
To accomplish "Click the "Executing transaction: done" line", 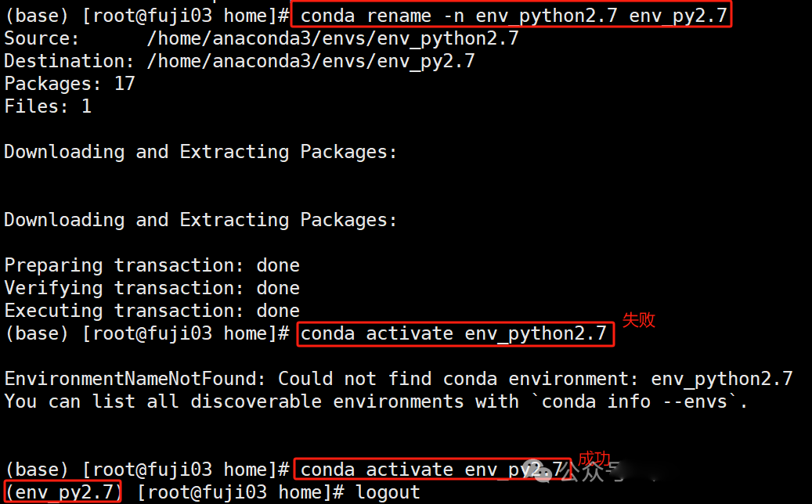I will (152, 311).
